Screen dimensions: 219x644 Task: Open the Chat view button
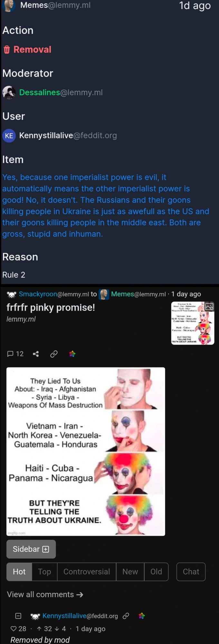191,572
